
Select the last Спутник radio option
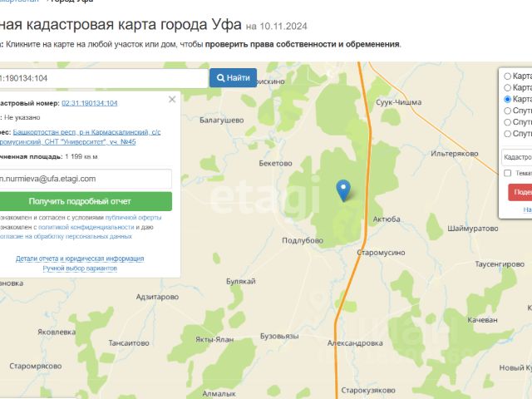tap(507, 134)
